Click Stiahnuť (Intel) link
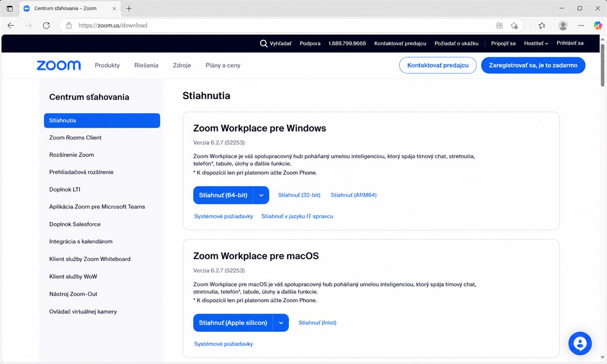The height and width of the screenshot is (364, 607). coord(317,323)
